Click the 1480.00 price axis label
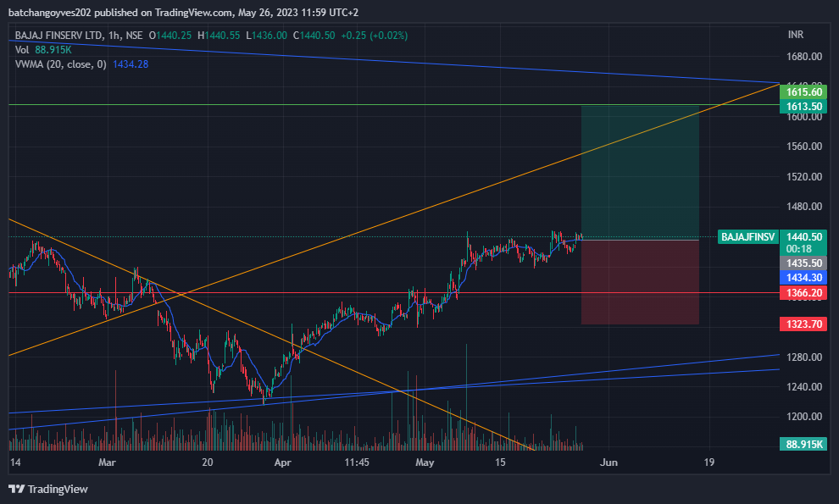Screen dimensions: 839x504 803,207
